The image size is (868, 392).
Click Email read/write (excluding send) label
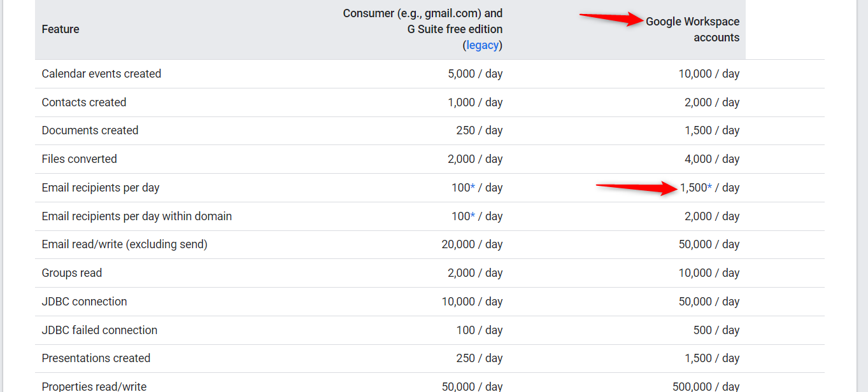pyautogui.click(x=125, y=244)
